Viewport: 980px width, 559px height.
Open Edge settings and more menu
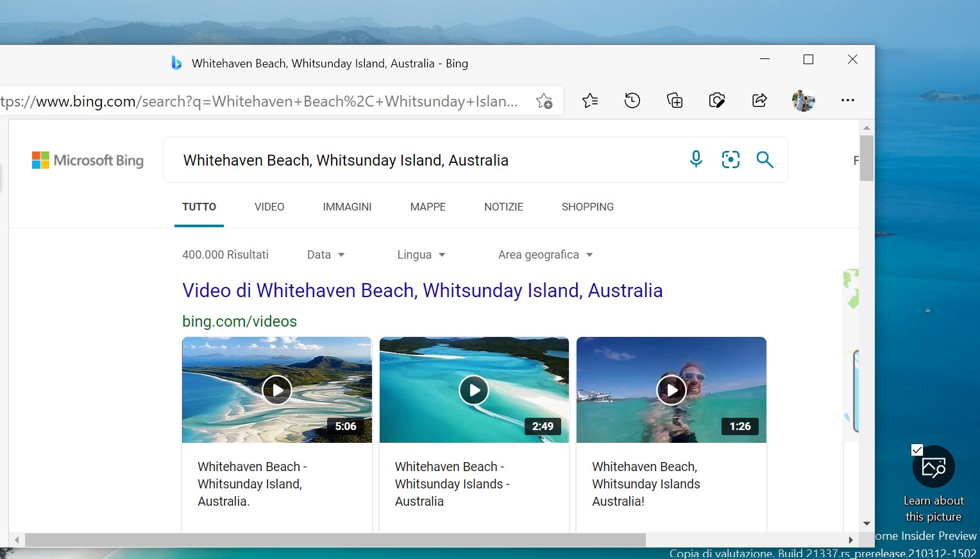pyautogui.click(x=847, y=100)
